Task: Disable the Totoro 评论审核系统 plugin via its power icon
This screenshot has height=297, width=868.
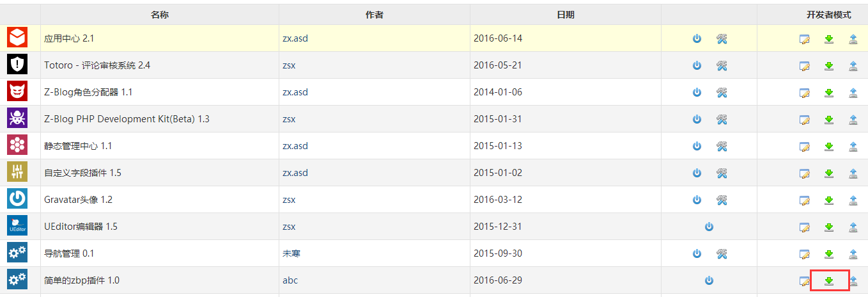Action: 697,66
